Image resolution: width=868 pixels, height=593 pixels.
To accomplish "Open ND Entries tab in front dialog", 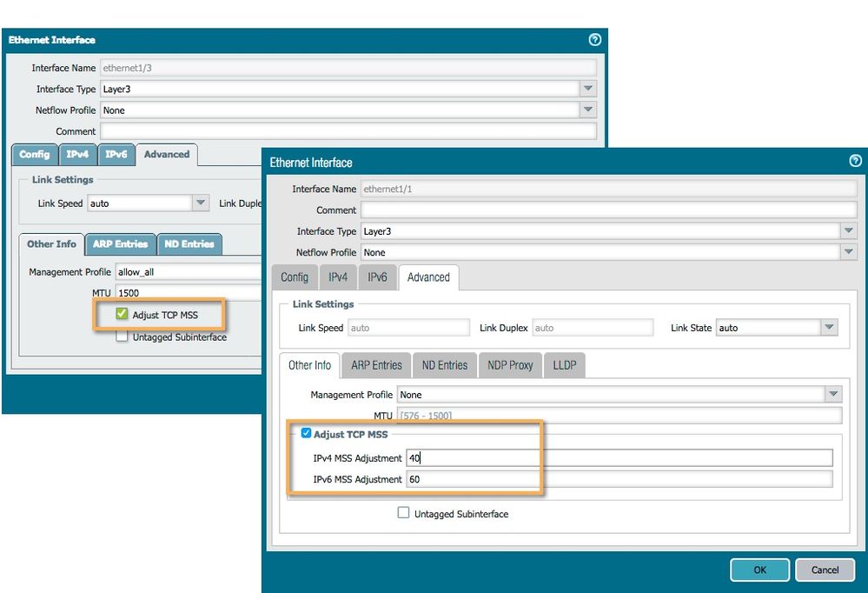I will click(445, 365).
